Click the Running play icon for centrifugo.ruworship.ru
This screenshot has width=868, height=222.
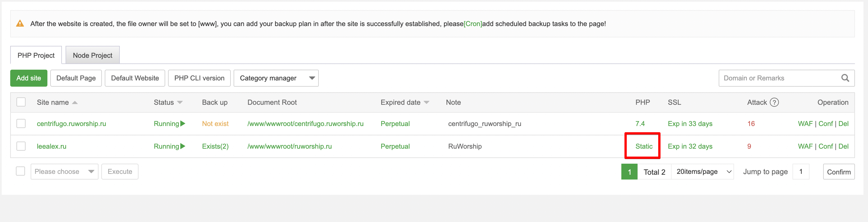183,123
